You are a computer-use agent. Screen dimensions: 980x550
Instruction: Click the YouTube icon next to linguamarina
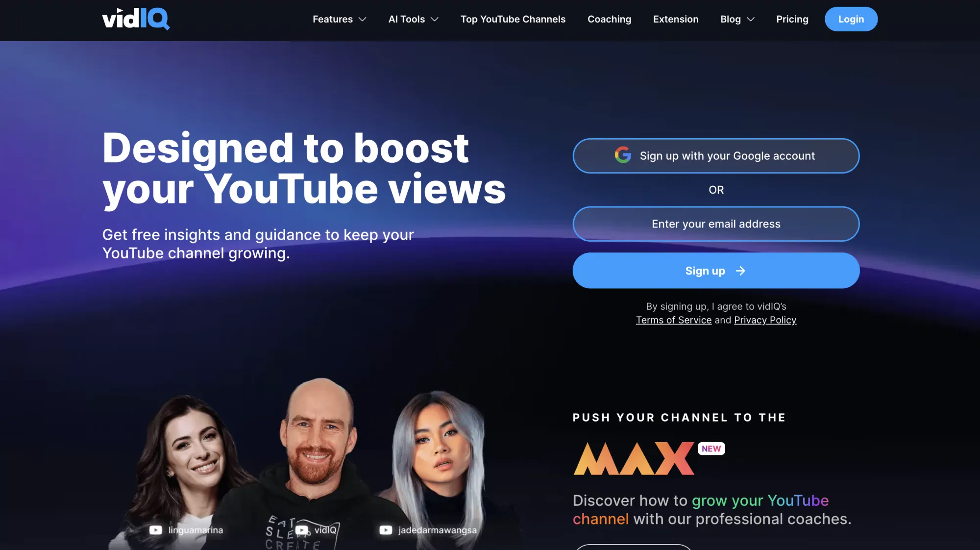click(x=155, y=530)
